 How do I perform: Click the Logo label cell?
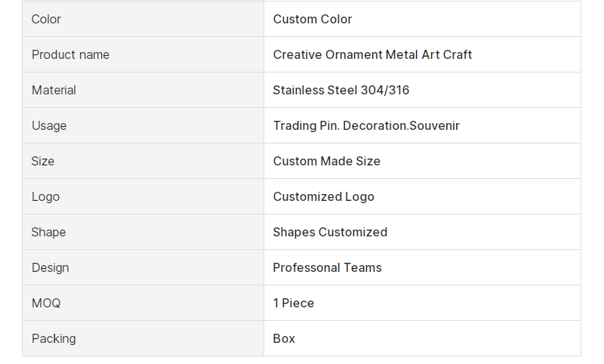coord(143,196)
